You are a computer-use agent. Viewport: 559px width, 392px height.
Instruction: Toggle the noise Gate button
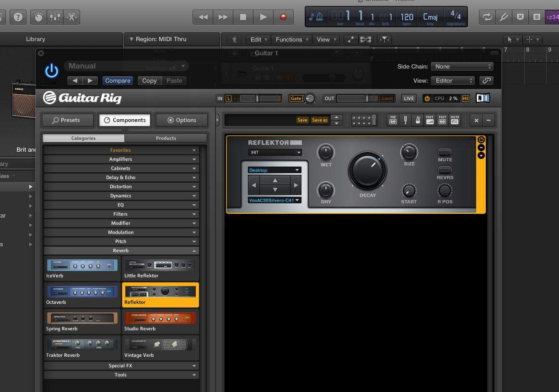pyautogui.click(x=296, y=98)
